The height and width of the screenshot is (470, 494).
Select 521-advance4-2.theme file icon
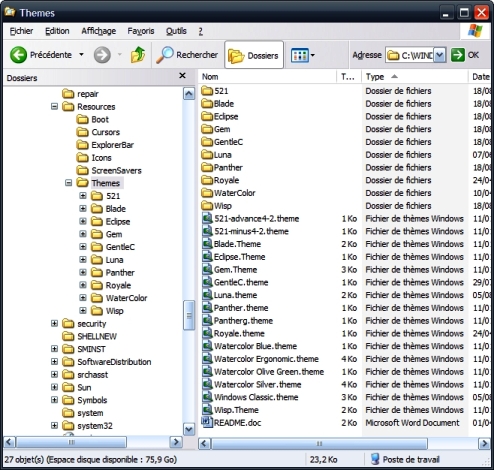[x=207, y=218]
